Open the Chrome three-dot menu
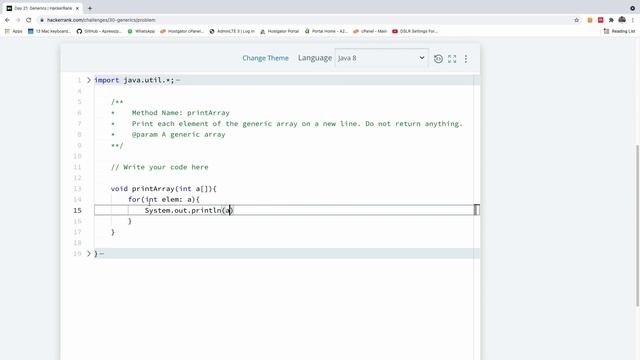The image size is (640, 360). (633, 20)
